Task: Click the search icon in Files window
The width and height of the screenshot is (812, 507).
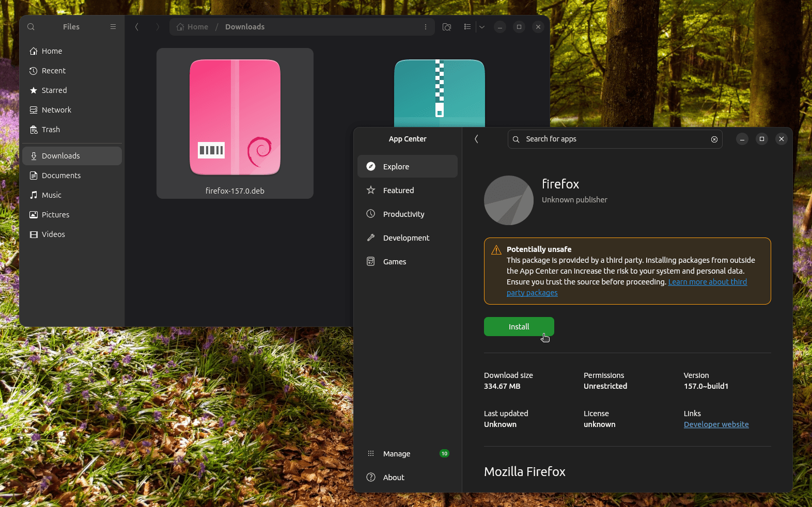Action: coord(31,27)
